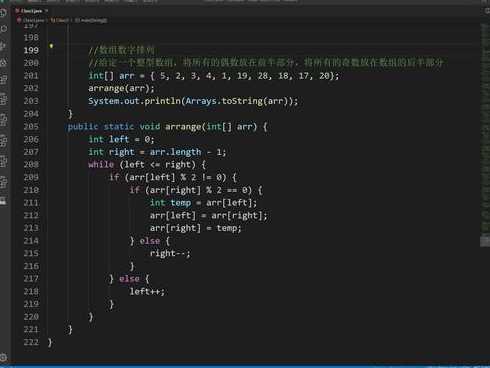
Task: Click the '} else {' on line 217
Action: tap(129, 279)
